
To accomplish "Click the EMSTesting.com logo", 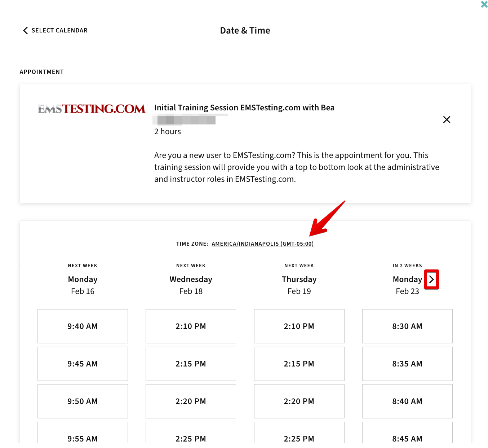I will (x=92, y=109).
